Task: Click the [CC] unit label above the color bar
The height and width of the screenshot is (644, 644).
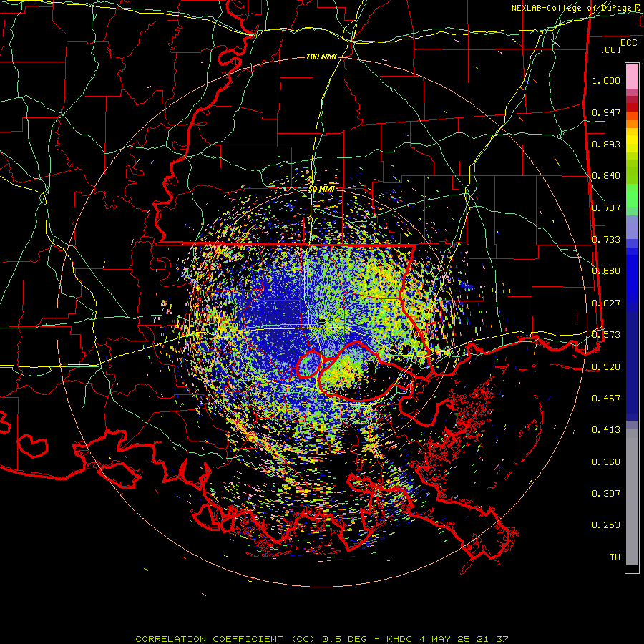Action: tap(610, 49)
